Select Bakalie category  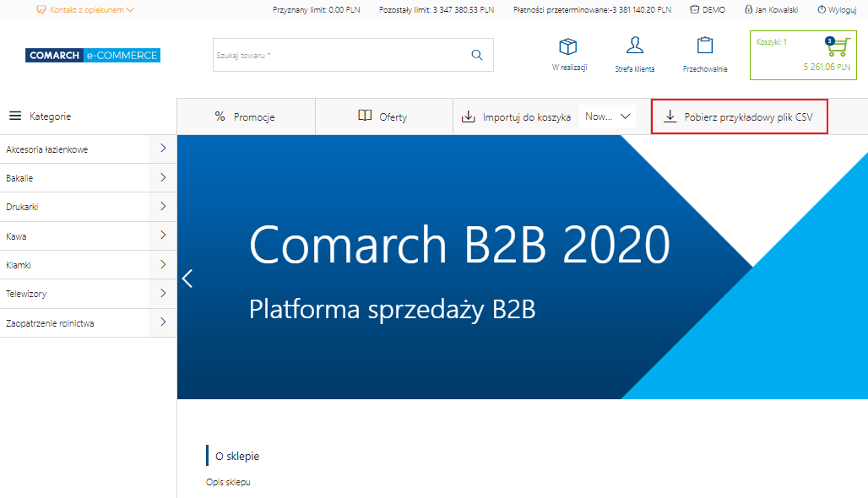click(19, 178)
